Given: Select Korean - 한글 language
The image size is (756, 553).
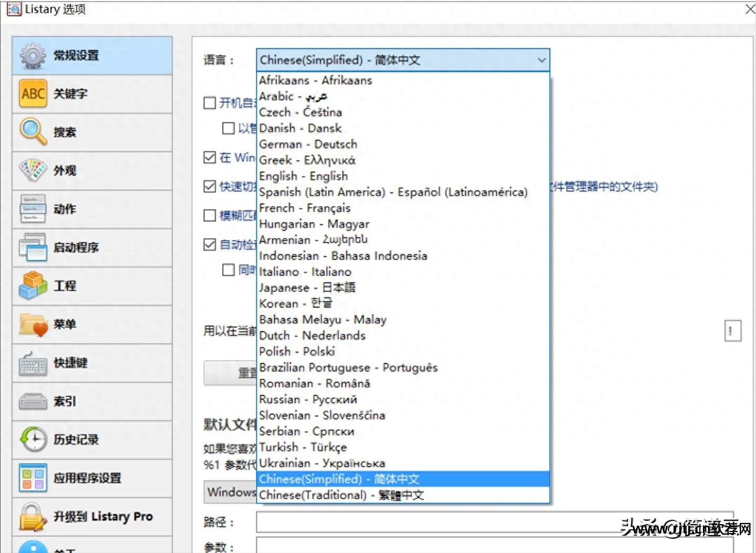Looking at the screenshot, I should 403,303.
